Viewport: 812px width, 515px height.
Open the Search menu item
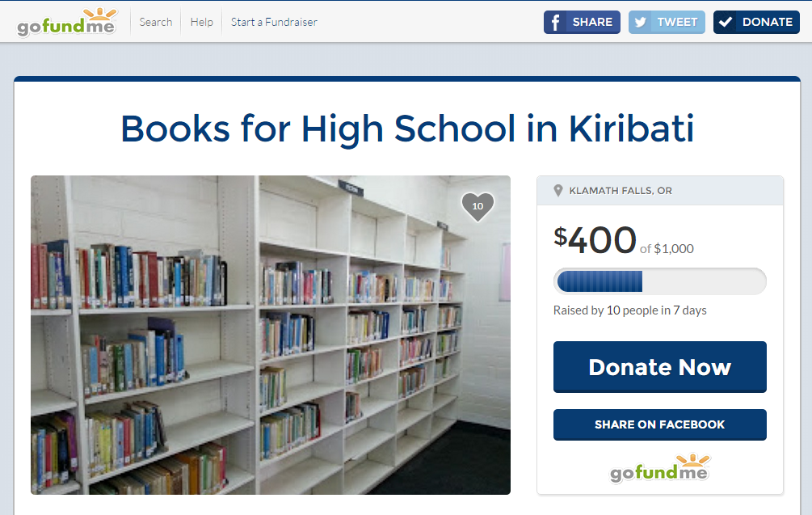[156, 22]
